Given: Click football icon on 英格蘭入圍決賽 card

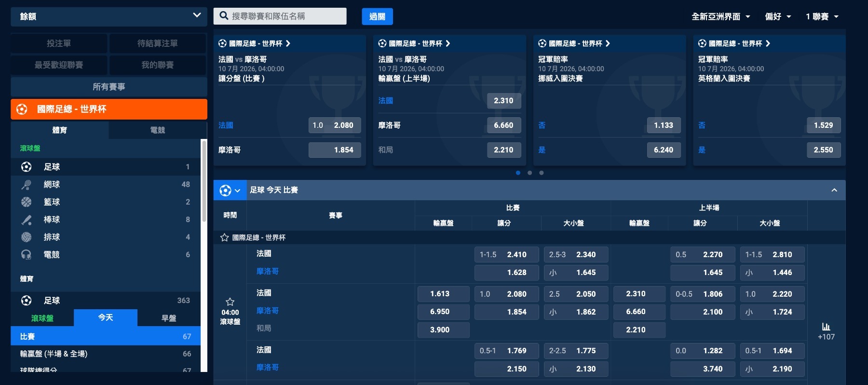Looking at the screenshot, I should click(x=703, y=43).
